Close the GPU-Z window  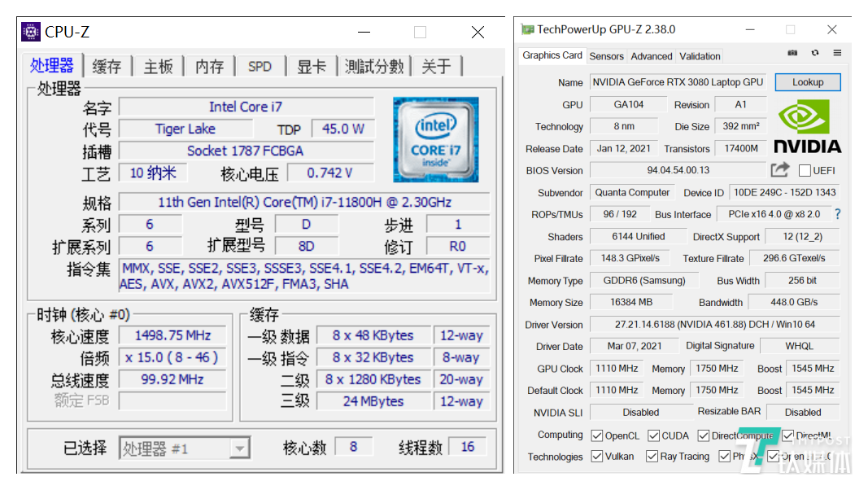[831, 29]
